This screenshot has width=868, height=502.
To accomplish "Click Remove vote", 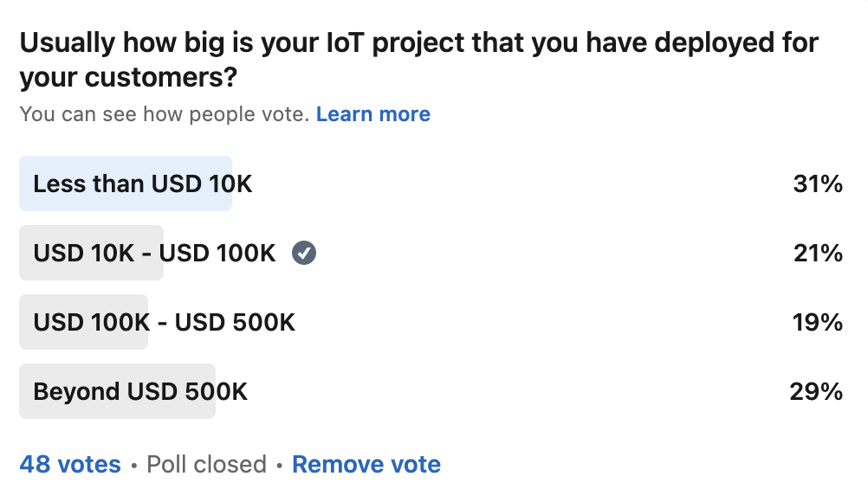I will tap(366, 465).
